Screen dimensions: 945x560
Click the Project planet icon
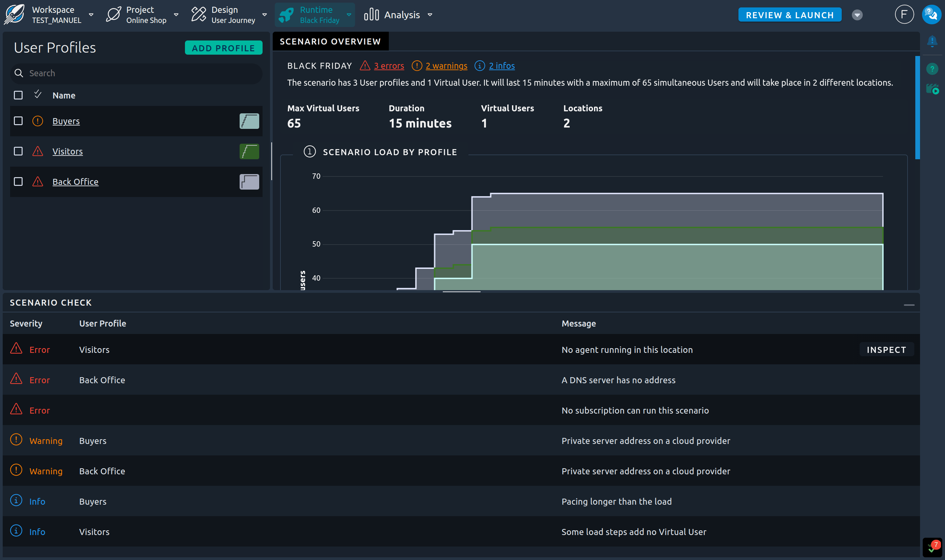point(114,15)
